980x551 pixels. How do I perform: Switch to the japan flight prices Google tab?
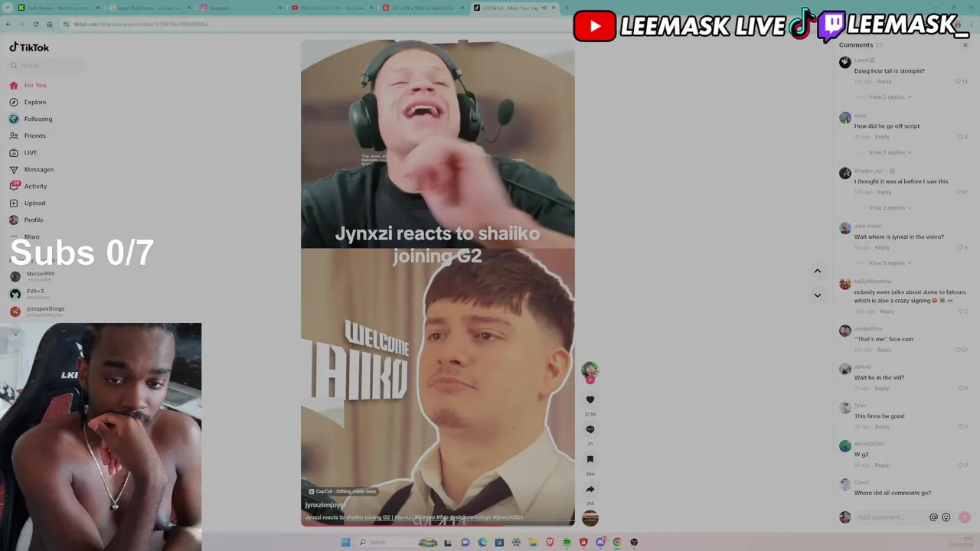(149, 8)
